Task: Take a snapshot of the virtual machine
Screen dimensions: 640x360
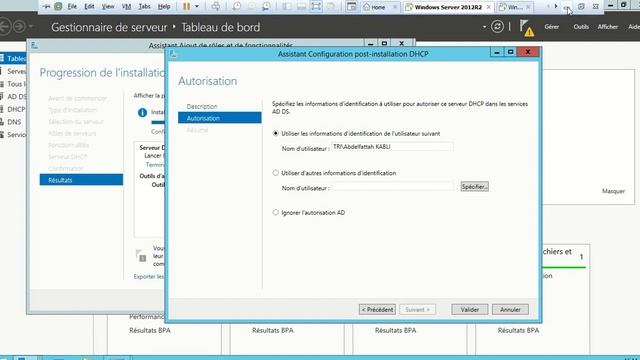Action: pos(236,7)
